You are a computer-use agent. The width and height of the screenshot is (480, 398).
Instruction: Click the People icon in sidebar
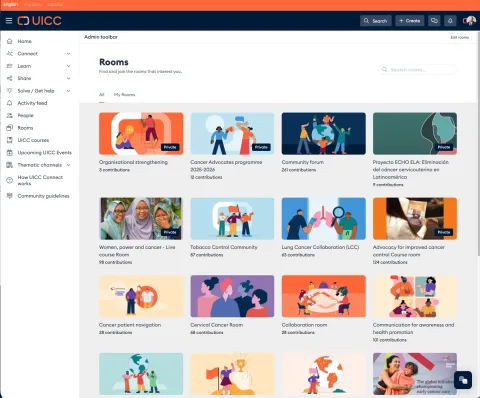10,115
